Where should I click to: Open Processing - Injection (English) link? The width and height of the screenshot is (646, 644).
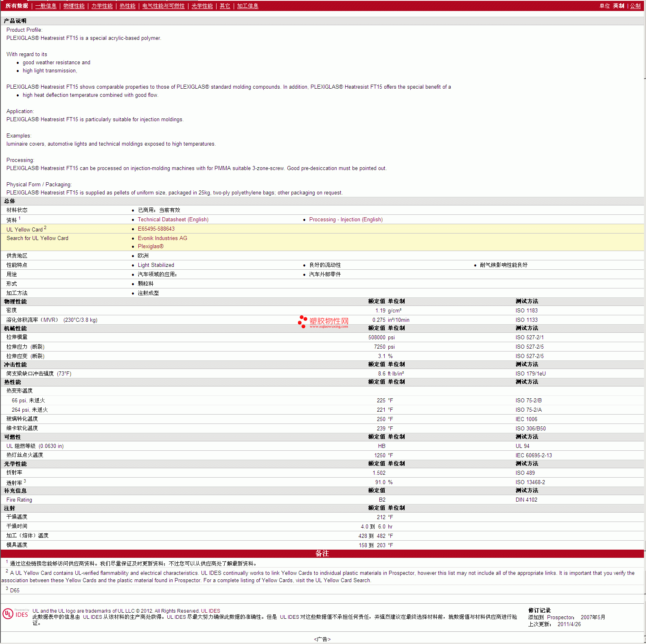(x=346, y=219)
